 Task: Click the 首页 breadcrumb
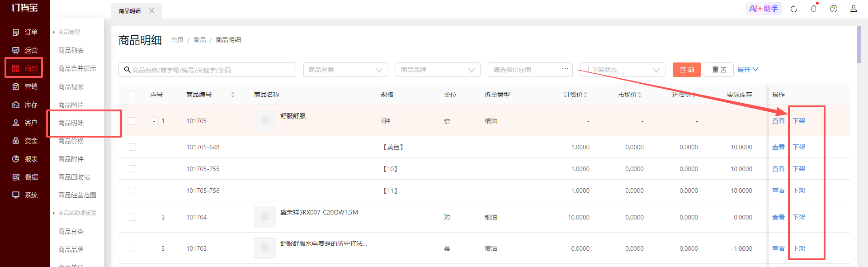click(177, 40)
